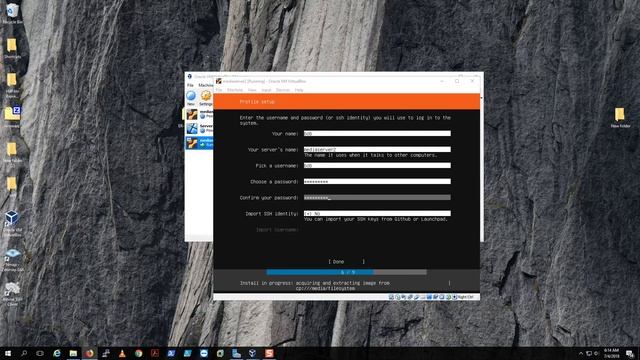640x360 pixels.
Task: Open taskbar clock and calendar
Action: (611, 353)
